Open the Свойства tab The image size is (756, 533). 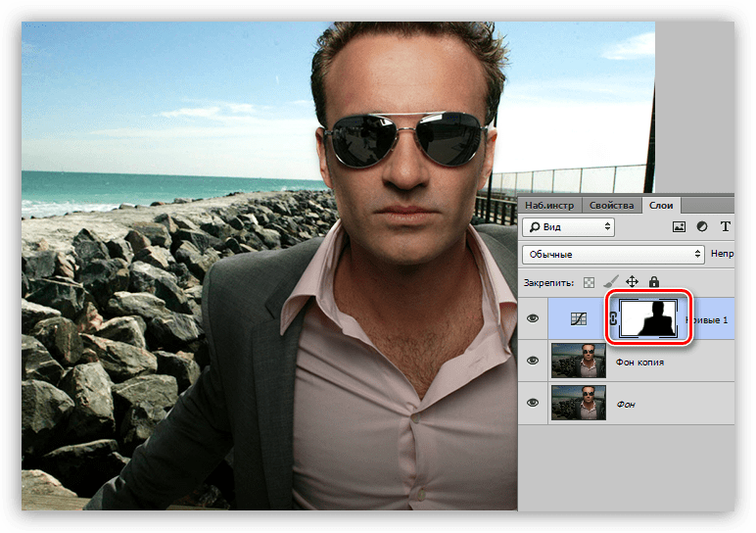point(611,206)
